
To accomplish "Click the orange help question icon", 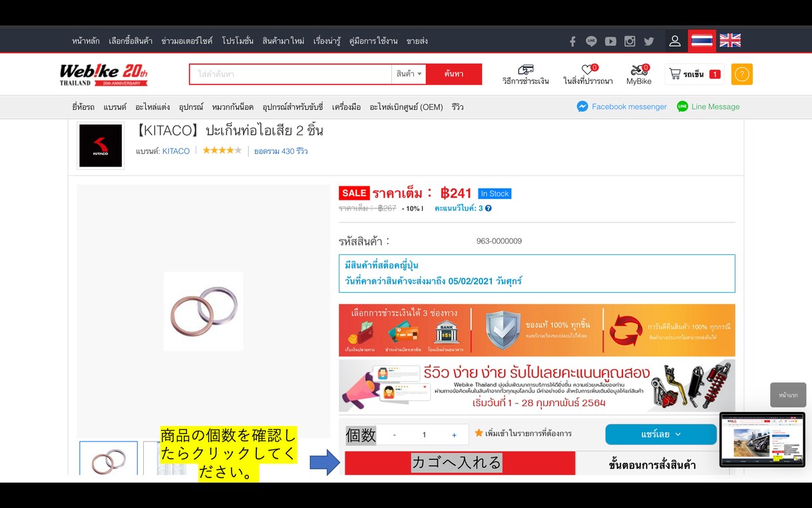I will coord(741,74).
